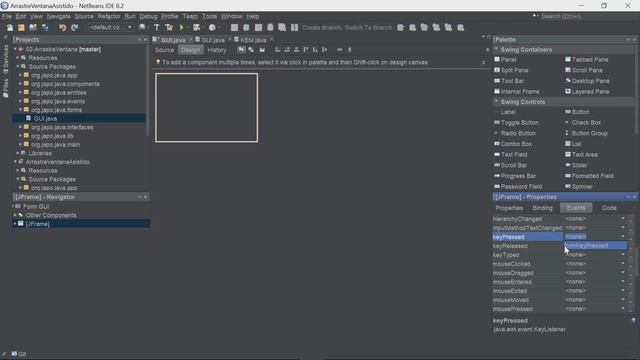640x360 pixels.
Task: Select the Tabbed Pane palette item
Action: pos(587,60)
